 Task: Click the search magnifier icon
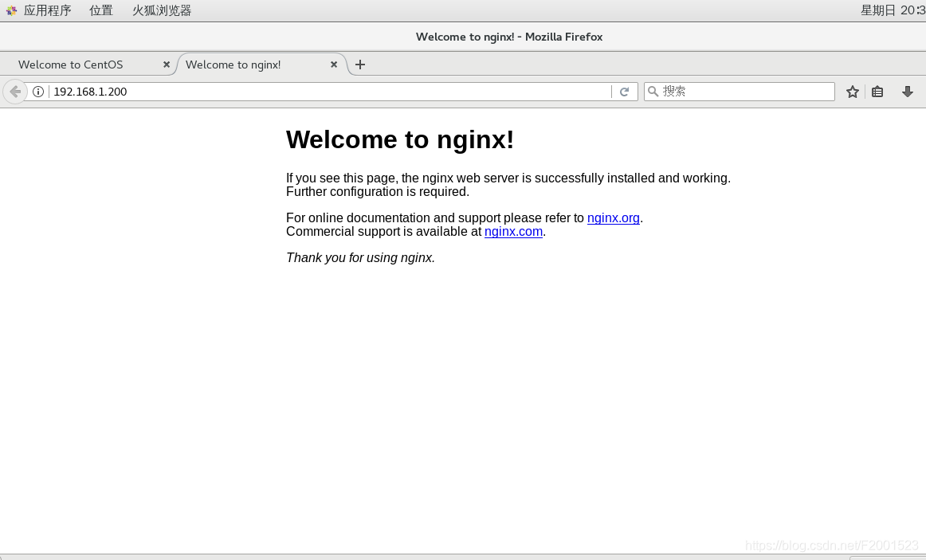pyautogui.click(x=653, y=92)
